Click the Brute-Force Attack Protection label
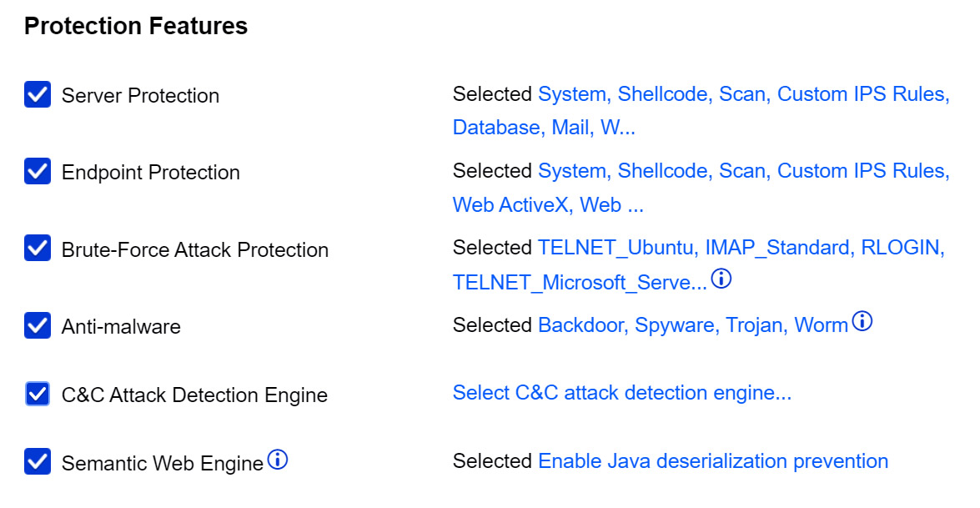This screenshot has height=508, width=980. (195, 250)
